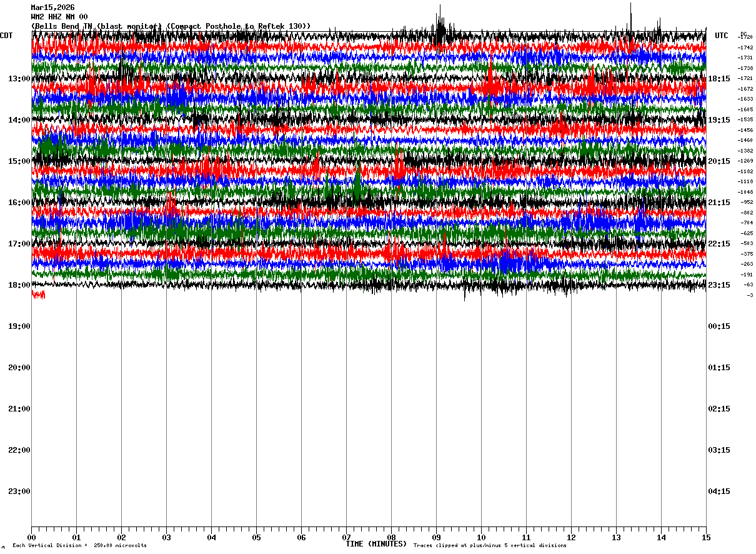Click minute tick label 11 on axis
The width and height of the screenshot is (756, 554).
tap(526, 537)
